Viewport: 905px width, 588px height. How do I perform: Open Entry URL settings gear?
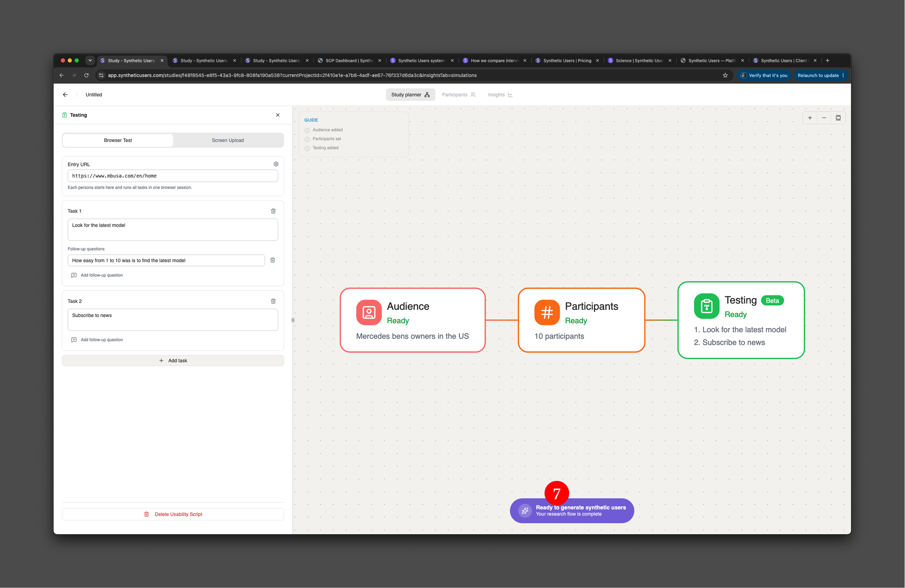276,164
